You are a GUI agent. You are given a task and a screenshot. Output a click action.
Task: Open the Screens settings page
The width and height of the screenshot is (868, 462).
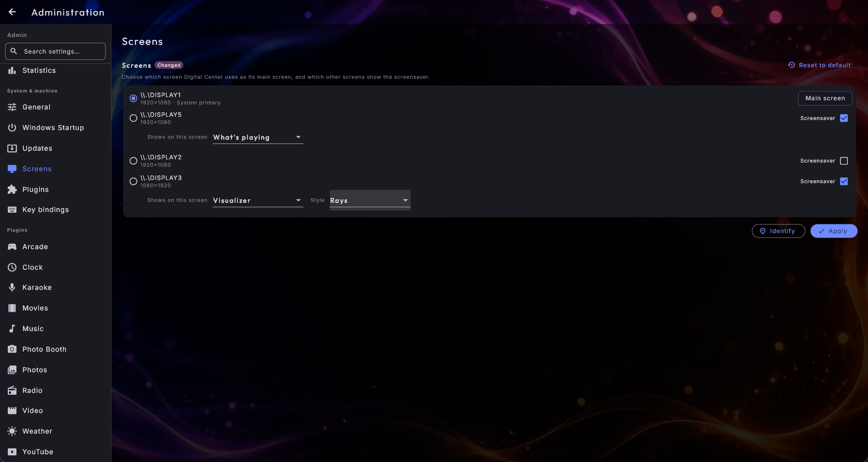click(x=55, y=169)
